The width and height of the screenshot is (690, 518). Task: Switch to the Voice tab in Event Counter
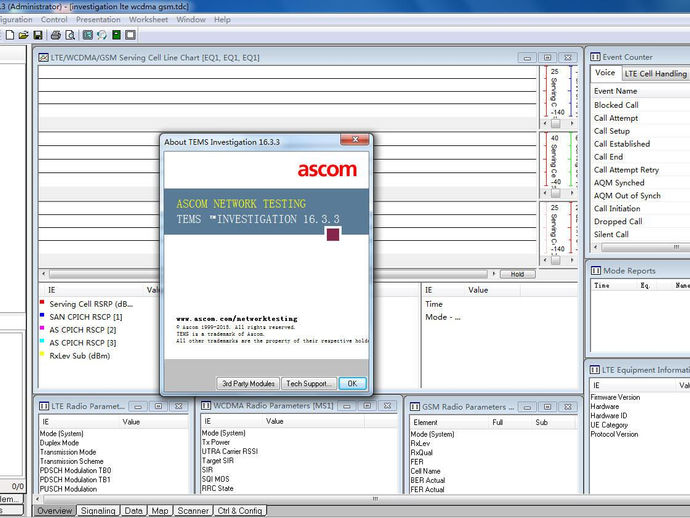(605, 73)
